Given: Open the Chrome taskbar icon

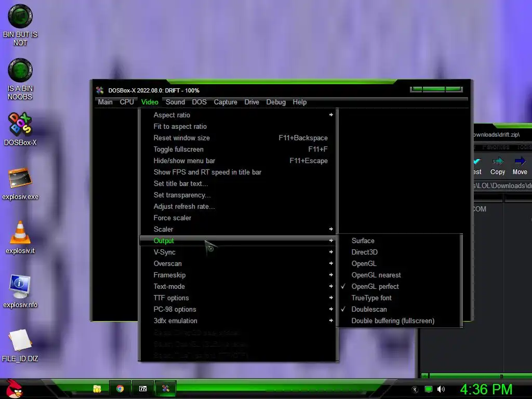Looking at the screenshot, I should [x=120, y=389].
